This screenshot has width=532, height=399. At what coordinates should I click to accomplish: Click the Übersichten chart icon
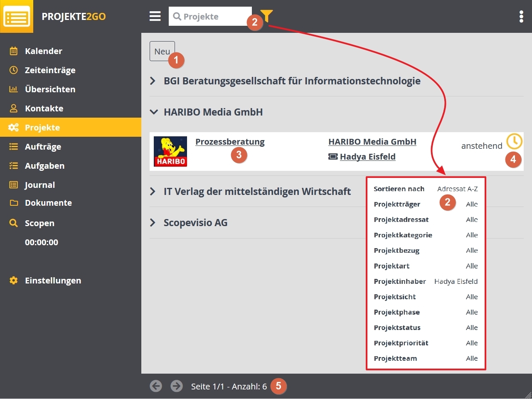tap(14, 89)
